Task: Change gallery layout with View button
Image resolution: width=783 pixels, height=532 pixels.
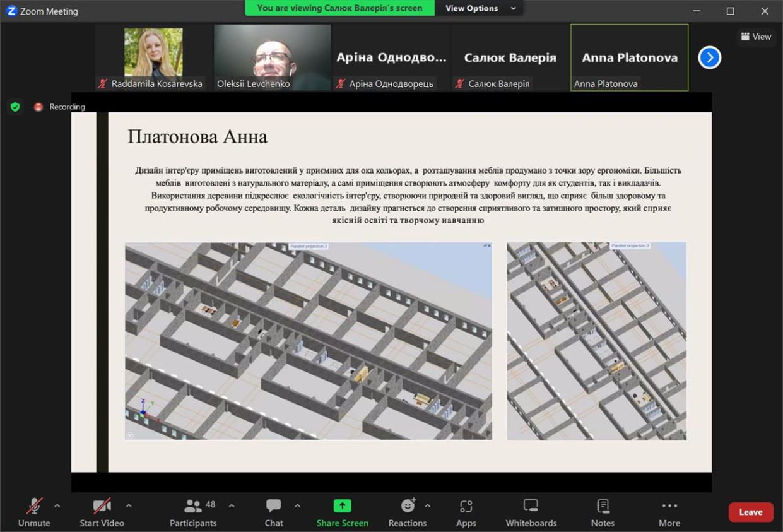Action: (x=756, y=37)
